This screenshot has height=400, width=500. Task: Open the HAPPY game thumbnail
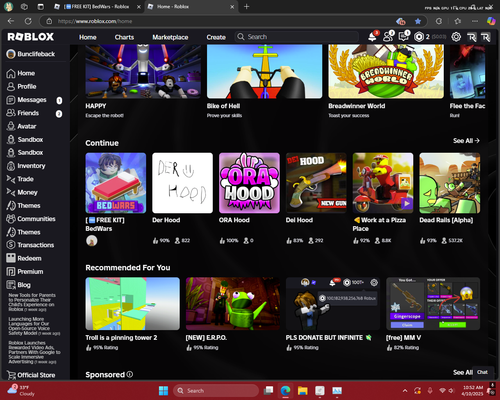pos(143,71)
